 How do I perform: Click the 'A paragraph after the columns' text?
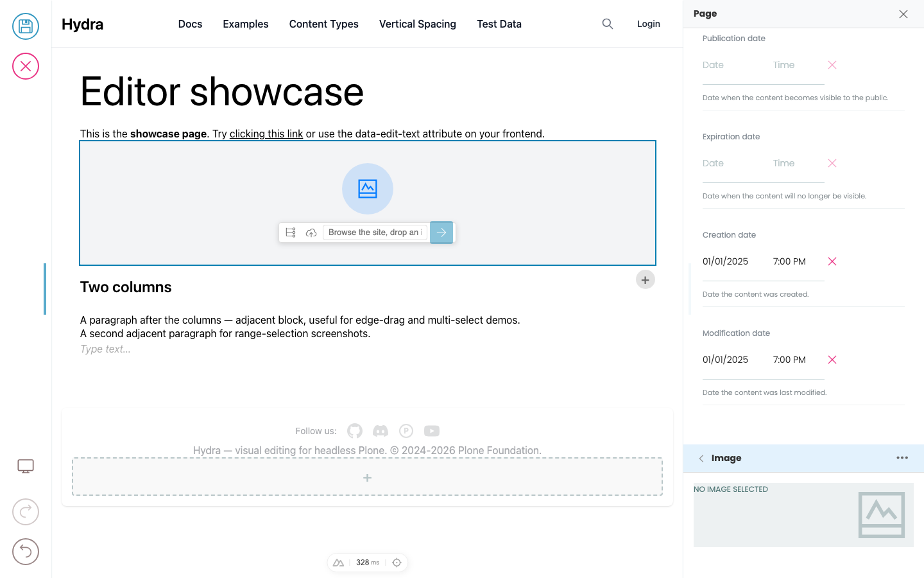coord(300,320)
